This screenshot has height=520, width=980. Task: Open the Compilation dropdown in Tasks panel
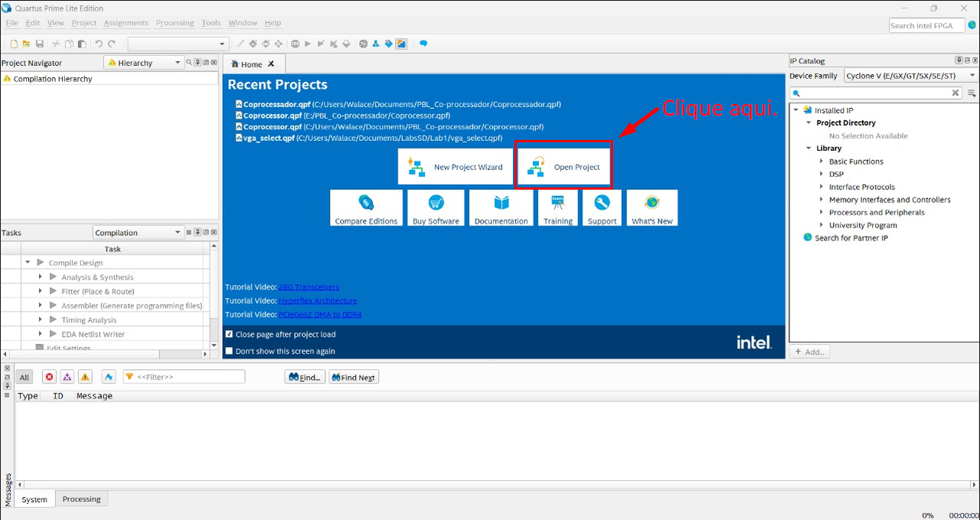(138, 233)
